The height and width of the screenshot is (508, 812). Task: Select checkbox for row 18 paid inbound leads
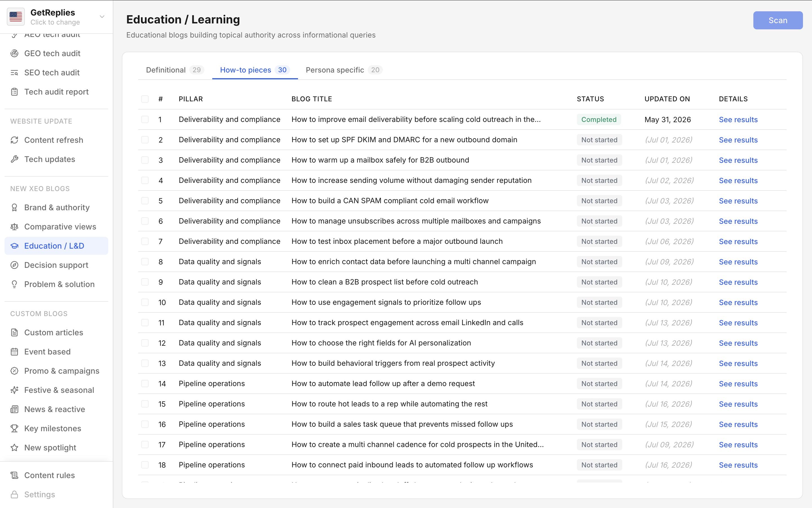145,465
